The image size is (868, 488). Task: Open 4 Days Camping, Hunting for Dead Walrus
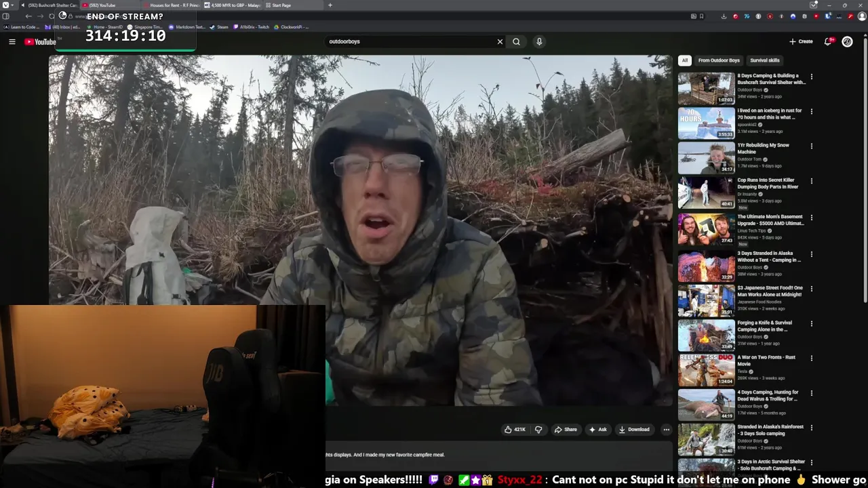(768, 395)
